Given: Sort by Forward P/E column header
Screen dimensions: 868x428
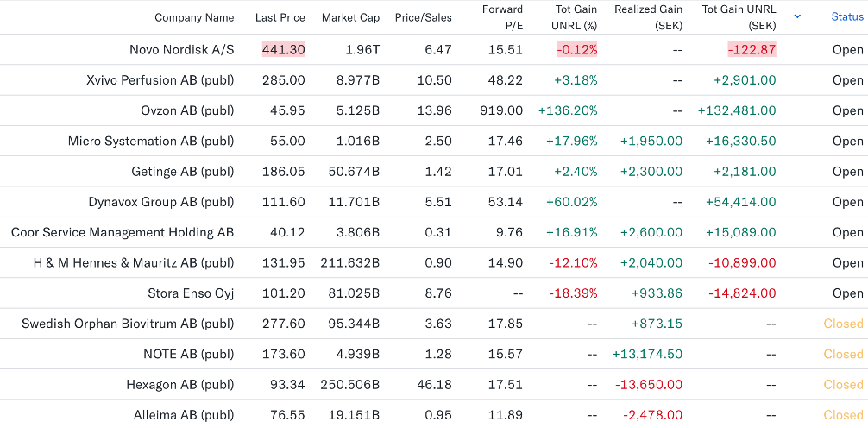Looking at the screenshot, I should (503, 17).
